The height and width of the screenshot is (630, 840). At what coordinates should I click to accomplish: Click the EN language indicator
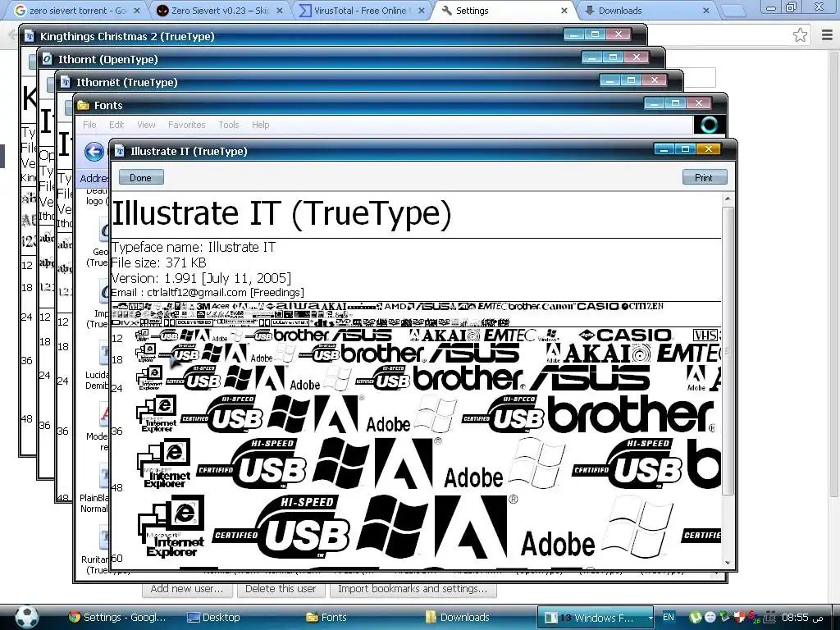668,617
